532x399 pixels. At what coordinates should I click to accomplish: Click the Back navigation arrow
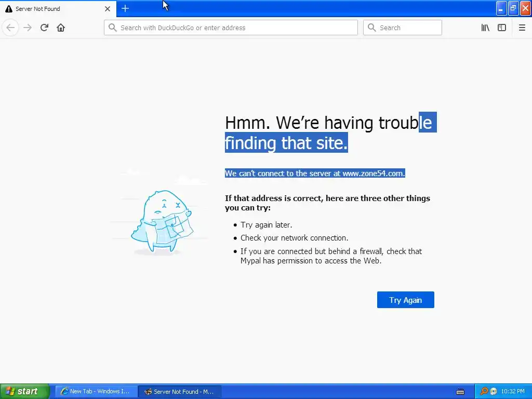(x=10, y=28)
